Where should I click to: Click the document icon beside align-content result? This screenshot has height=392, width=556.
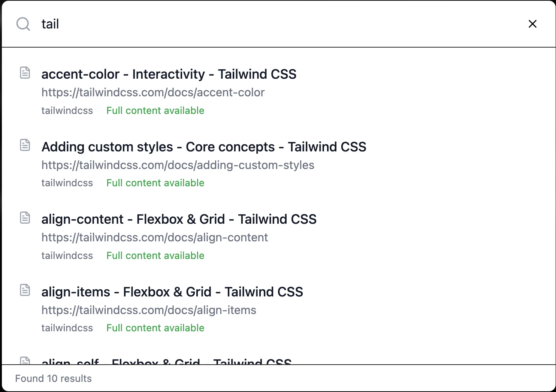pos(25,218)
